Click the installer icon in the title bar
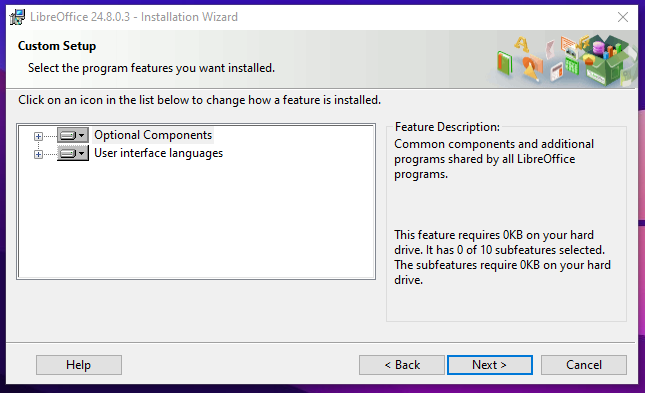Image resolution: width=645 pixels, height=393 pixels. [x=17, y=17]
